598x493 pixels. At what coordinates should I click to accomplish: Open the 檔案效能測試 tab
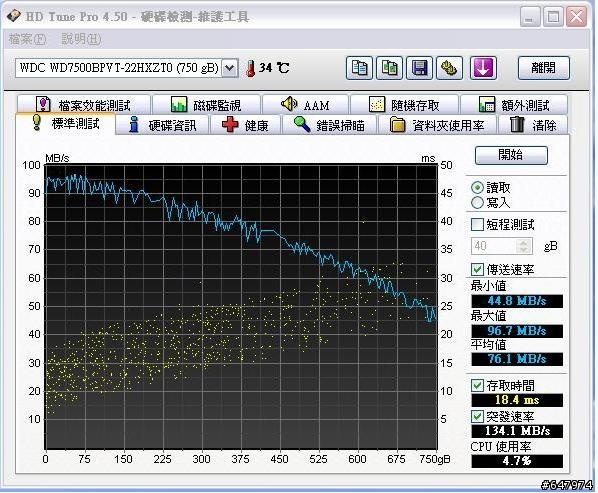[84, 104]
